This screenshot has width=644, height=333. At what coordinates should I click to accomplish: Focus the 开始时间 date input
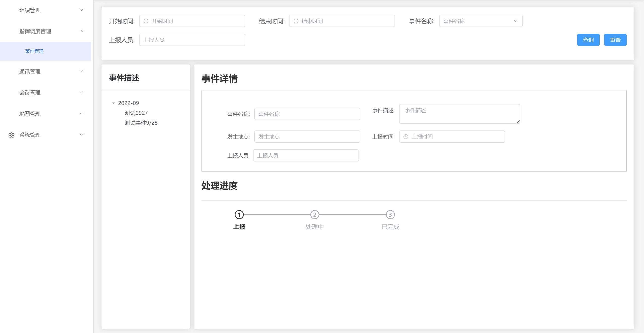(x=192, y=21)
